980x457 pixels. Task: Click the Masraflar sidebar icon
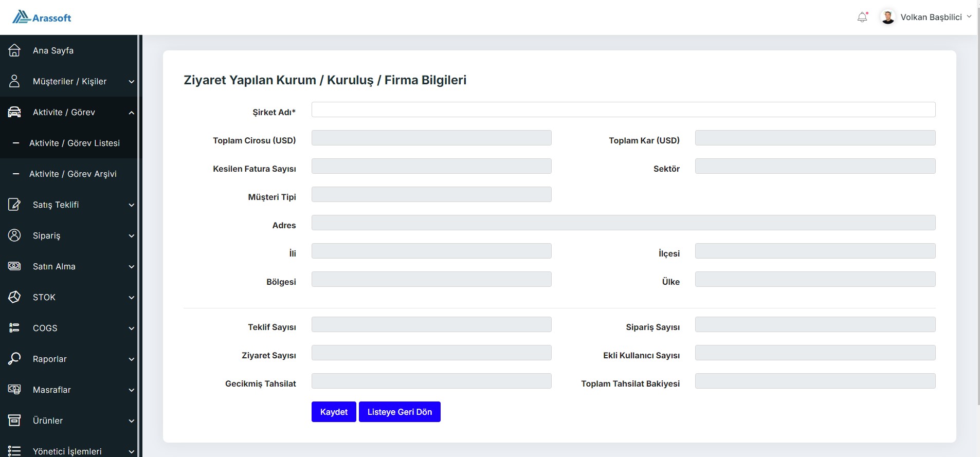coord(14,390)
